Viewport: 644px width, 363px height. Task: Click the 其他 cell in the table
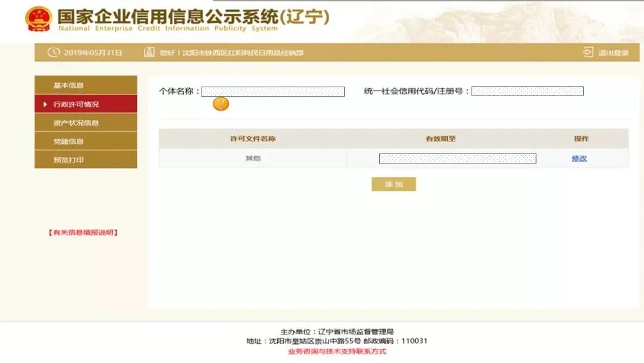click(x=253, y=158)
